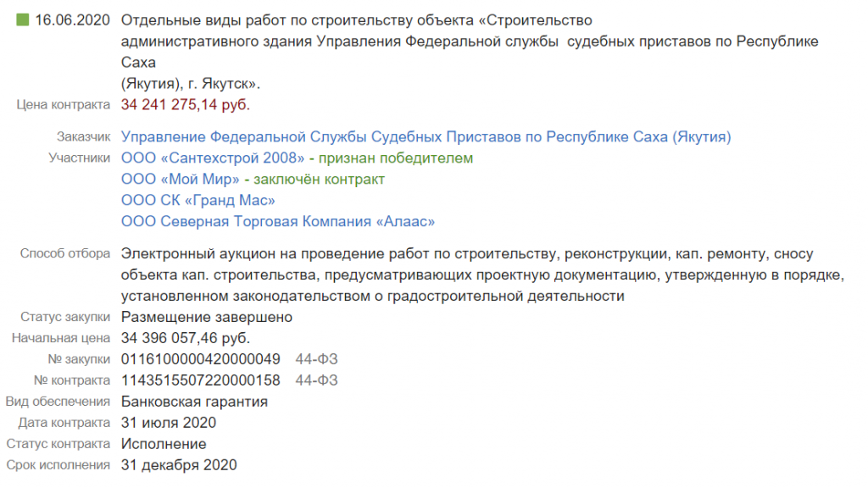Click the 44-ФЗ label beside the purchase number
The width and height of the screenshot is (868, 488).
316,359
